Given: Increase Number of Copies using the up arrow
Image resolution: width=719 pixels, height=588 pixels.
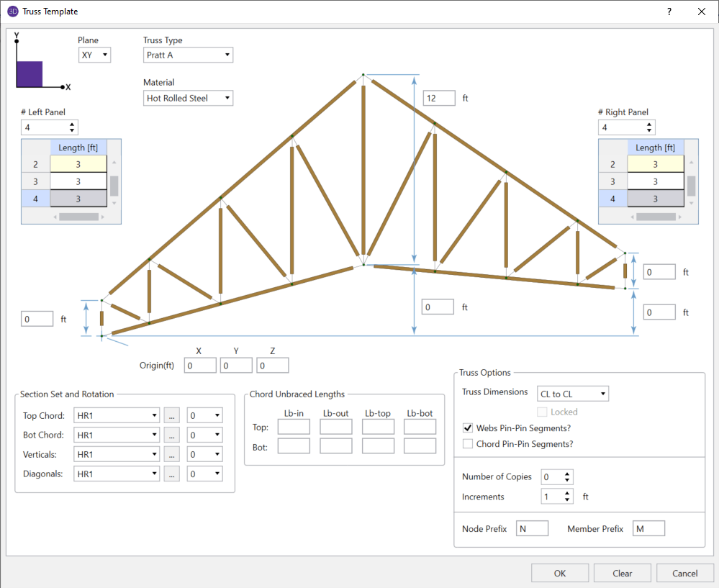Looking at the screenshot, I should point(567,473).
